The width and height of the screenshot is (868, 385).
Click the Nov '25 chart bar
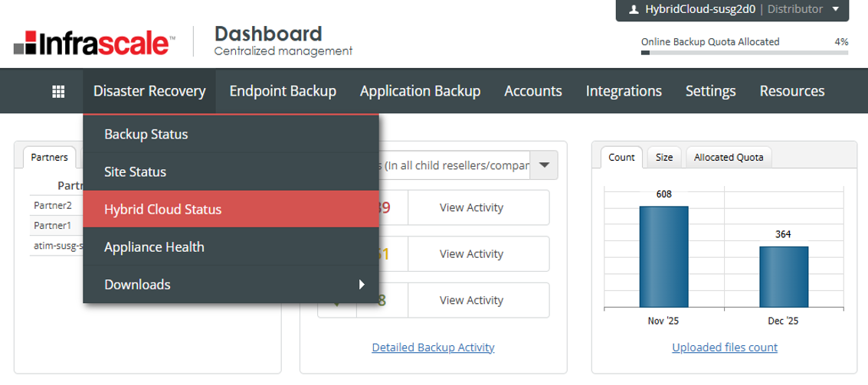click(663, 257)
